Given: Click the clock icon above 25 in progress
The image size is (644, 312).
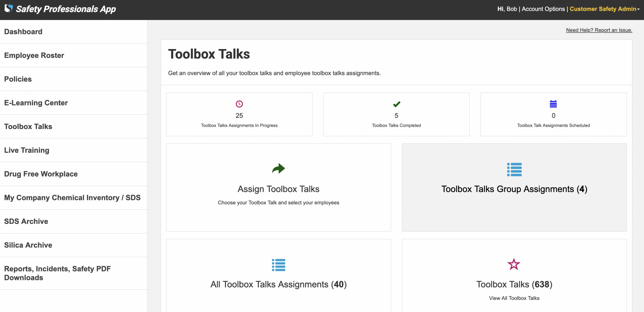Looking at the screenshot, I should [x=239, y=104].
